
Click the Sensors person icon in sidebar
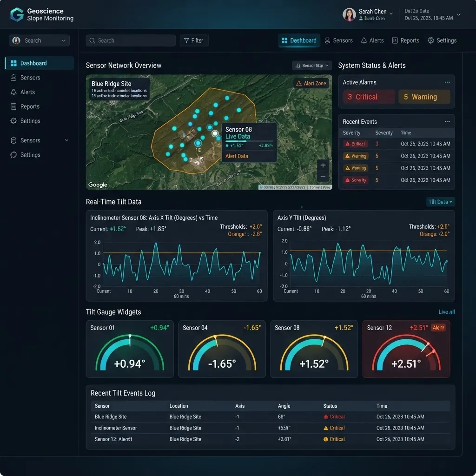pos(13,78)
